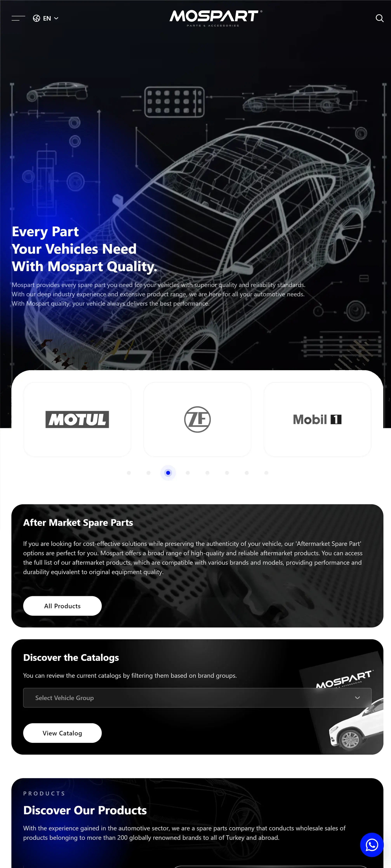Select the EN language menu item
The image size is (391, 868).
46,18
